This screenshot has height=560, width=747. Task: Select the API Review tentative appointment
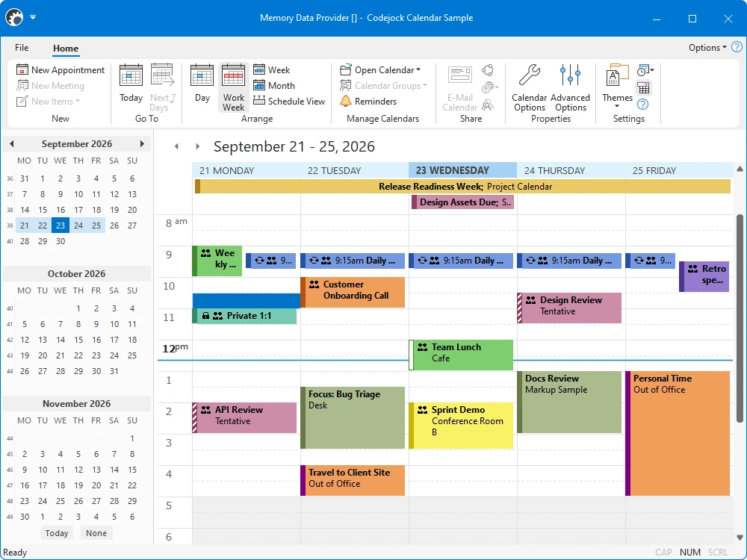[x=244, y=417]
